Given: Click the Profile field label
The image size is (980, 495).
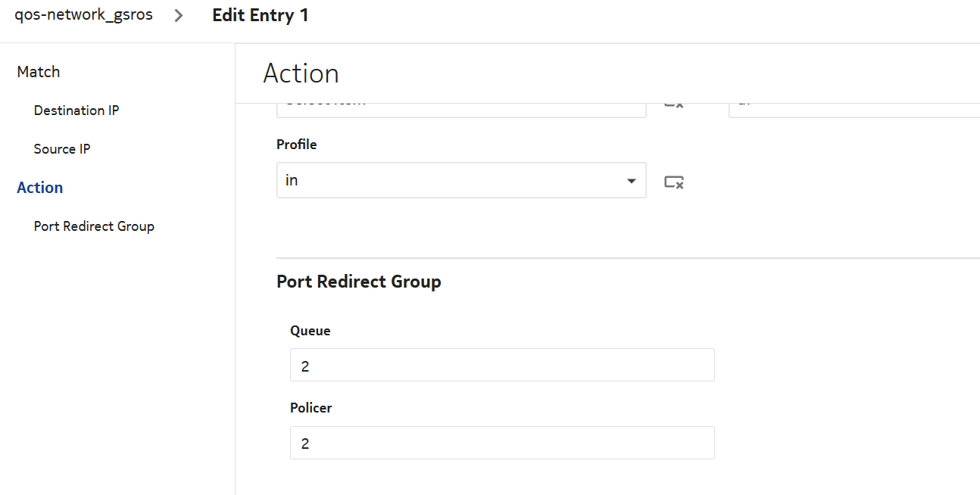Looking at the screenshot, I should tap(297, 145).
